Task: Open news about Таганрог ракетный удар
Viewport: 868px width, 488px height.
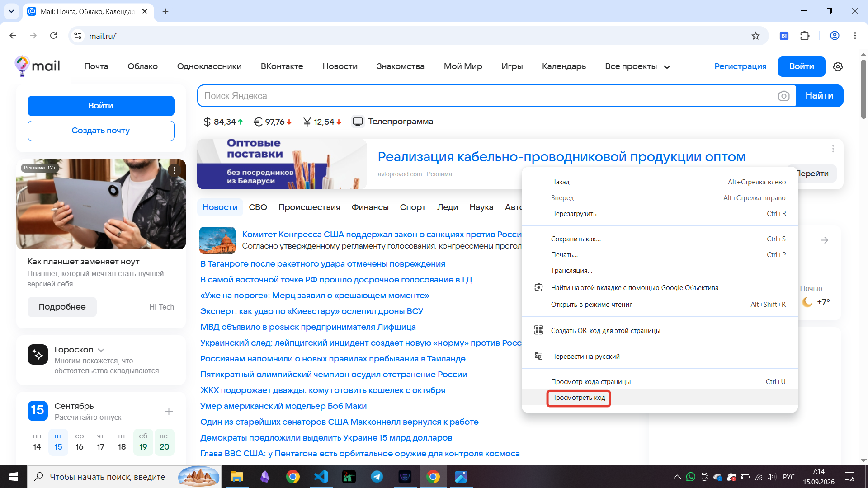Action: pyautogui.click(x=323, y=264)
